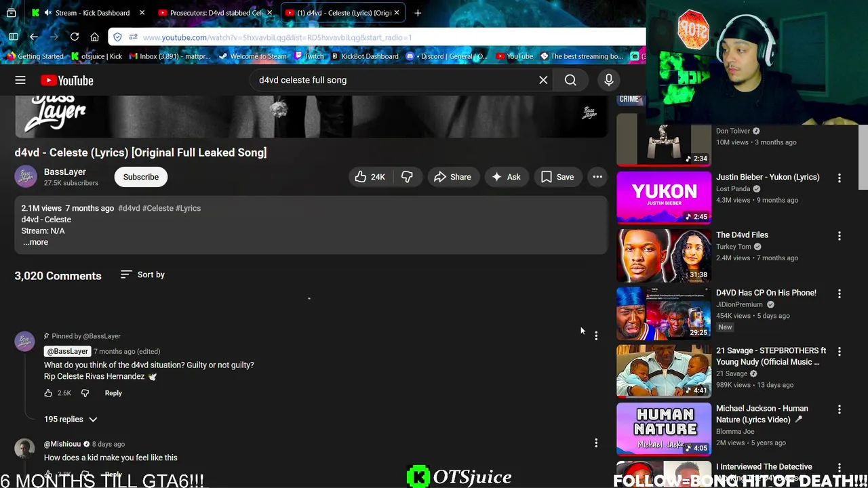
Task: Click the magnifier search button
Action: (570, 80)
